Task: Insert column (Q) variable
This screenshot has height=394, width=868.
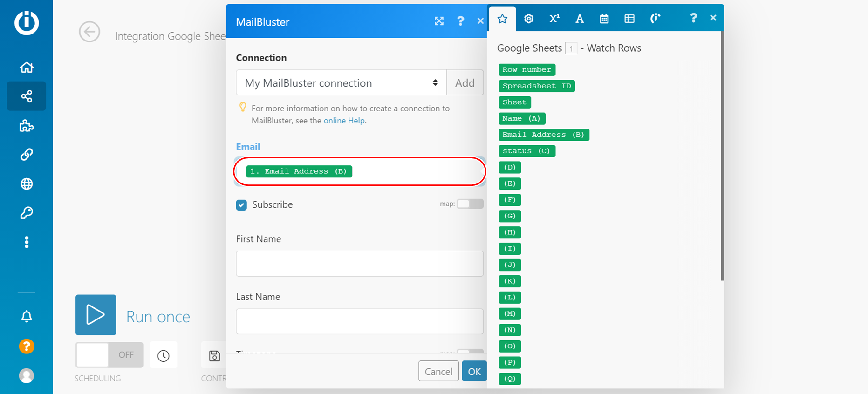Action: 510,379
